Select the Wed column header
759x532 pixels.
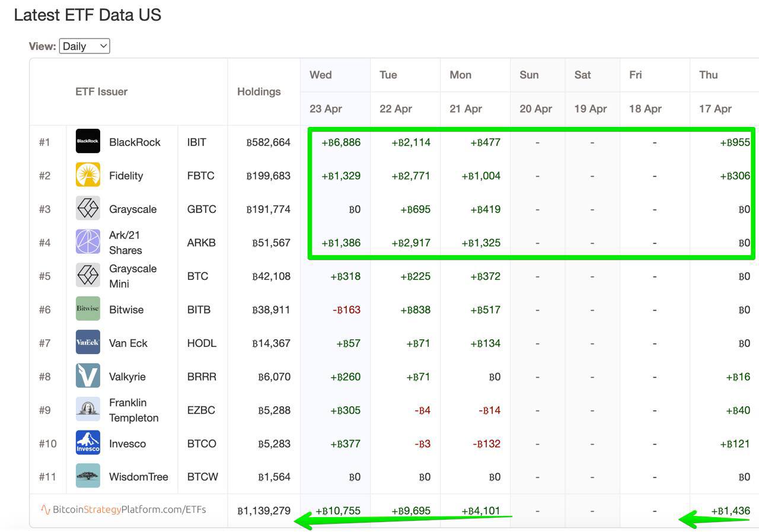321,75
